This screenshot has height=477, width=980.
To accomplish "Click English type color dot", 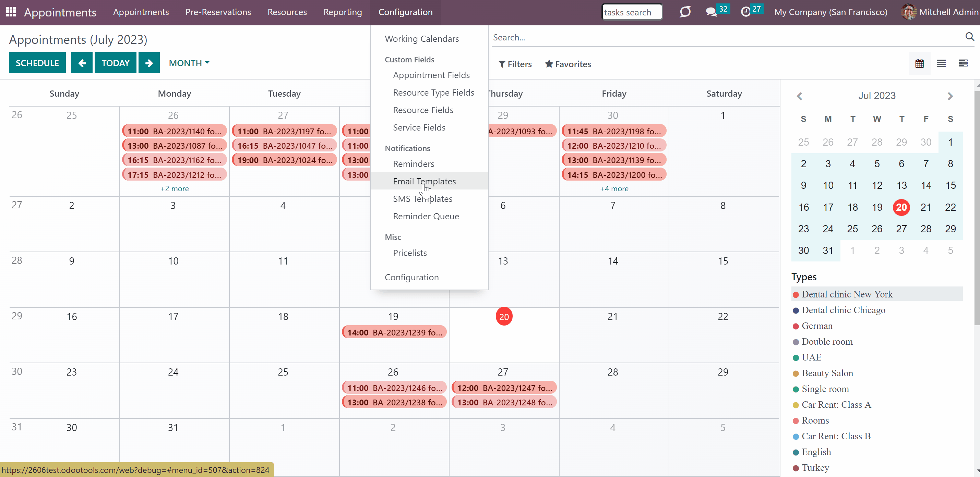I will (x=796, y=452).
